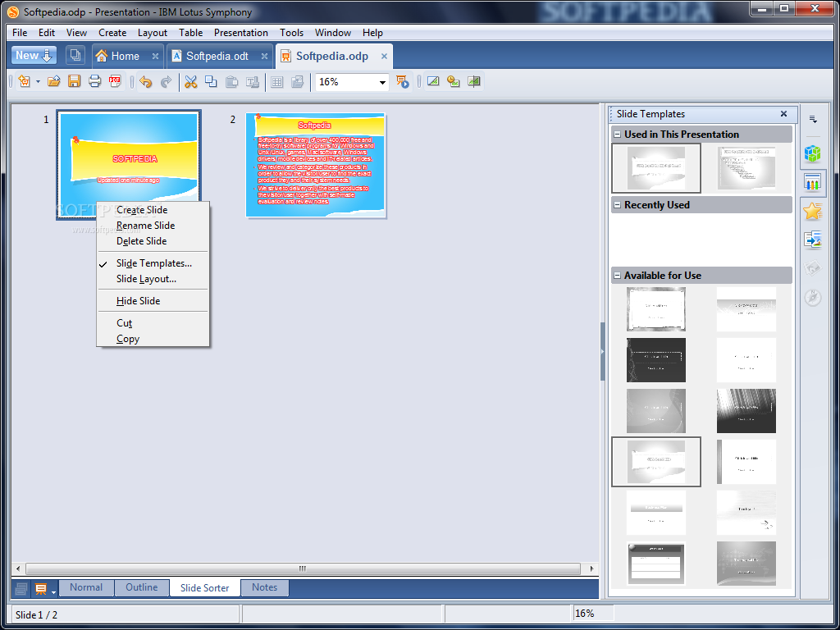Click the Redo arrow icon
This screenshot has height=630, width=840.
166,81
